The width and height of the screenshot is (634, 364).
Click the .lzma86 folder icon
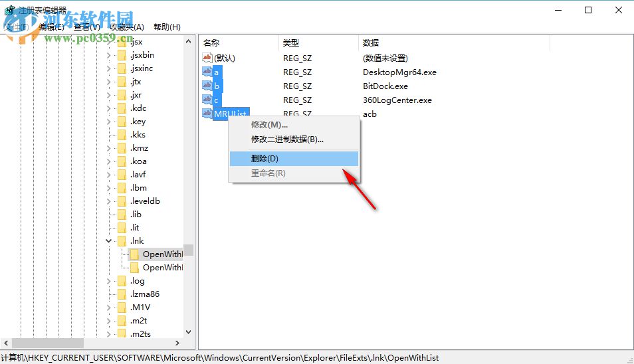[122, 294]
